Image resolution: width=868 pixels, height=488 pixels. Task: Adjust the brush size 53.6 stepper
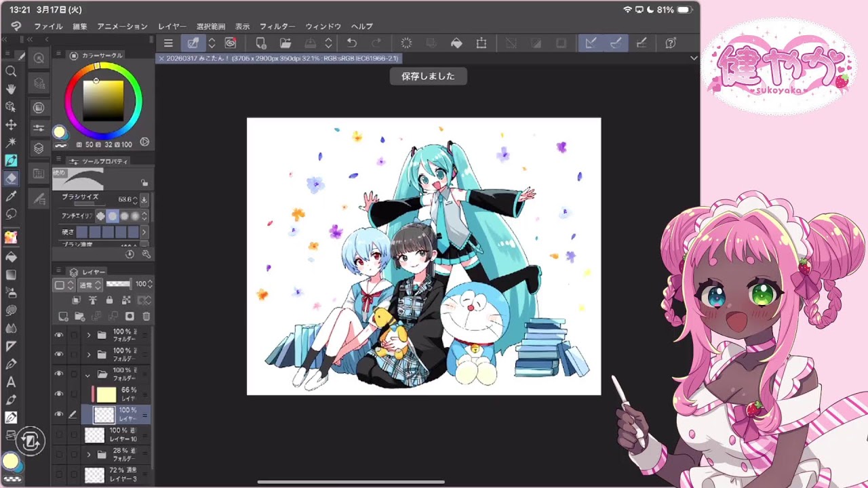(x=135, y=200)
